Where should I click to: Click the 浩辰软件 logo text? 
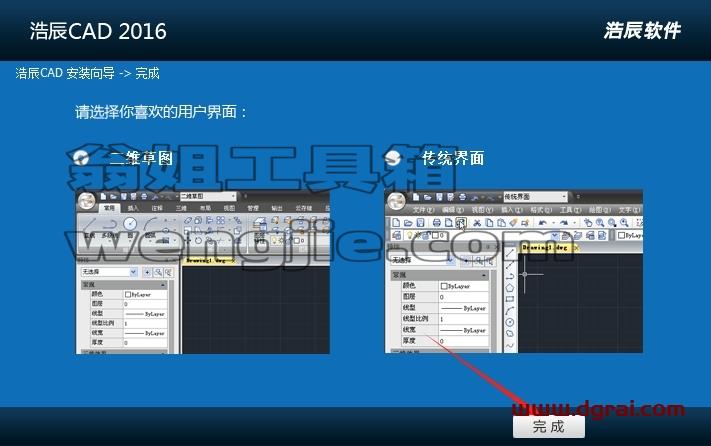pyautogui.click(x=642, y=31)
